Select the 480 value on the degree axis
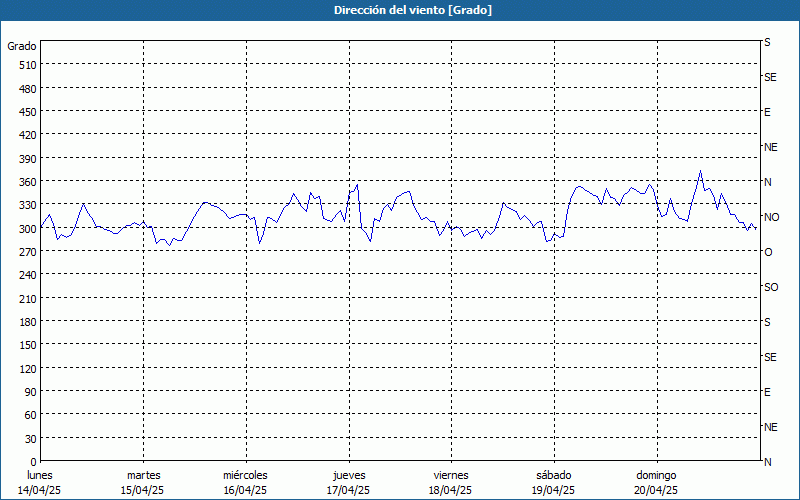Image resolution: width=800 pixels, height=500 pixels. [29, 89]
